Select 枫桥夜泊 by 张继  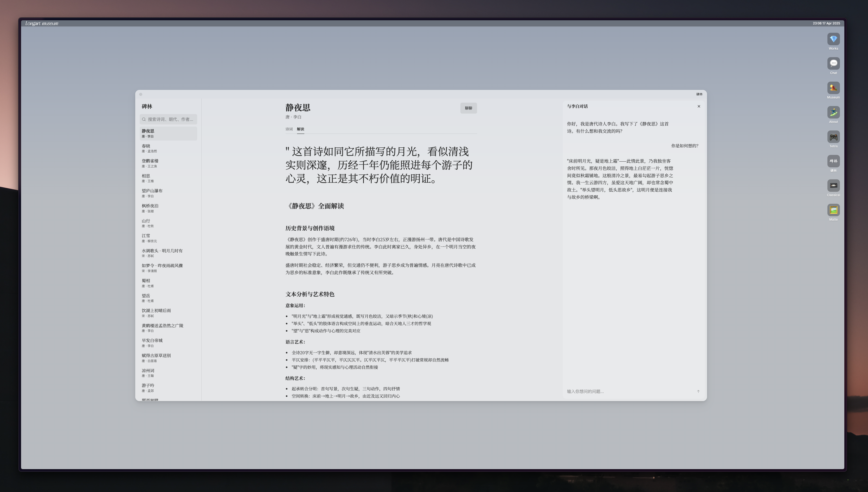[168, 208]
